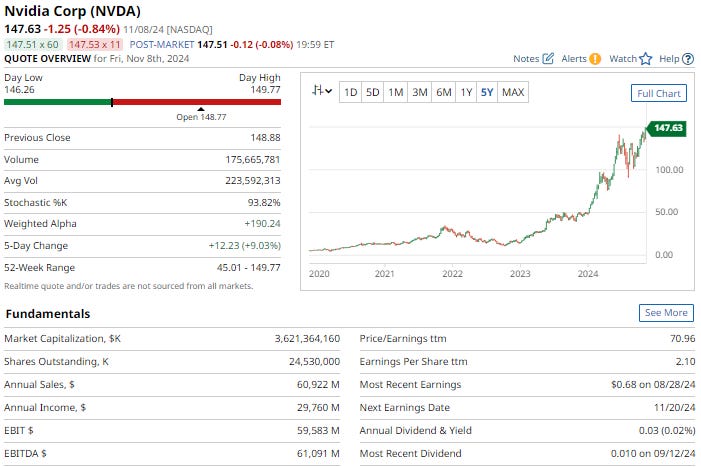Select the 5Y chart period

tap(487, 93)
